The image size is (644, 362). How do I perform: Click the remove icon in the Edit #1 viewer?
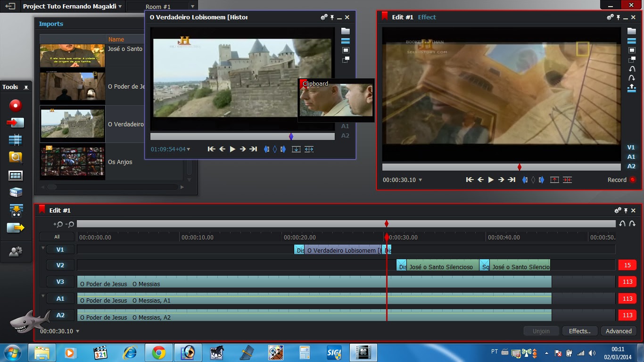tap(554, 180)
